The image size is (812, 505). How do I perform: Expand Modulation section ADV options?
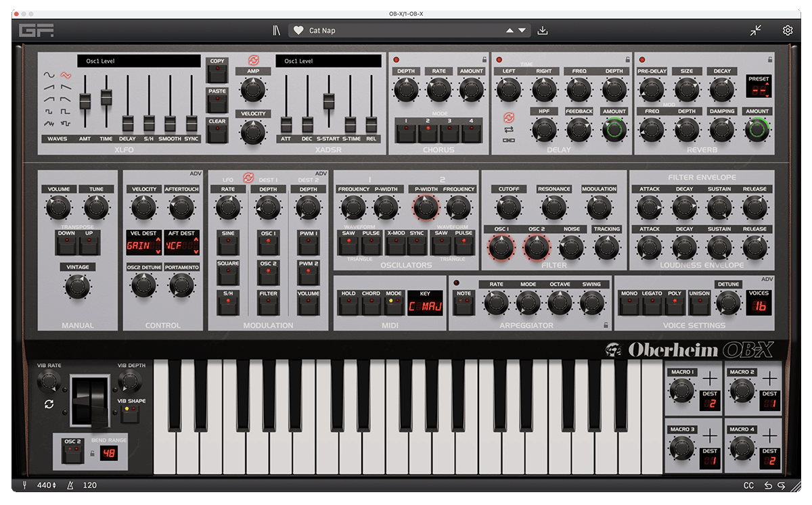coord(321,173)
